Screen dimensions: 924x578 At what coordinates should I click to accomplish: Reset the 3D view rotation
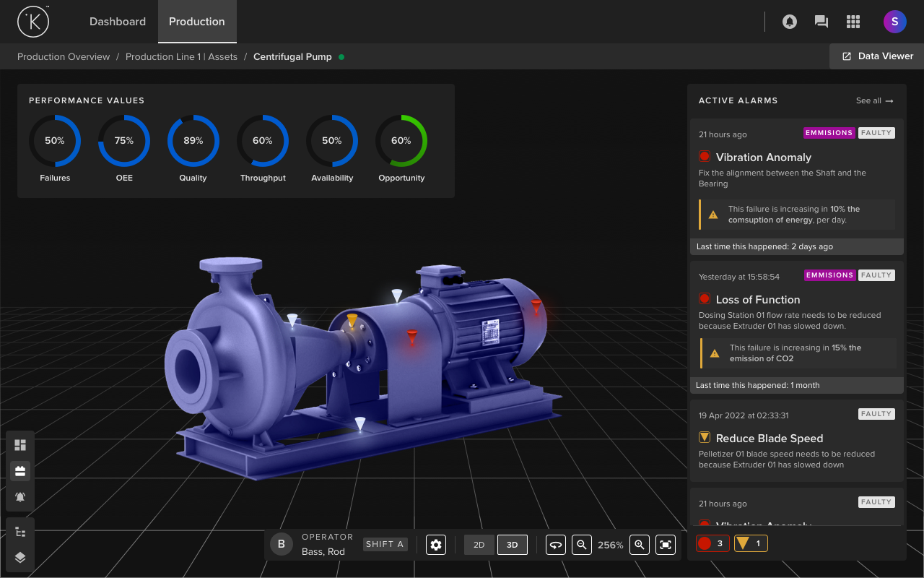click(x=555, y=545)
